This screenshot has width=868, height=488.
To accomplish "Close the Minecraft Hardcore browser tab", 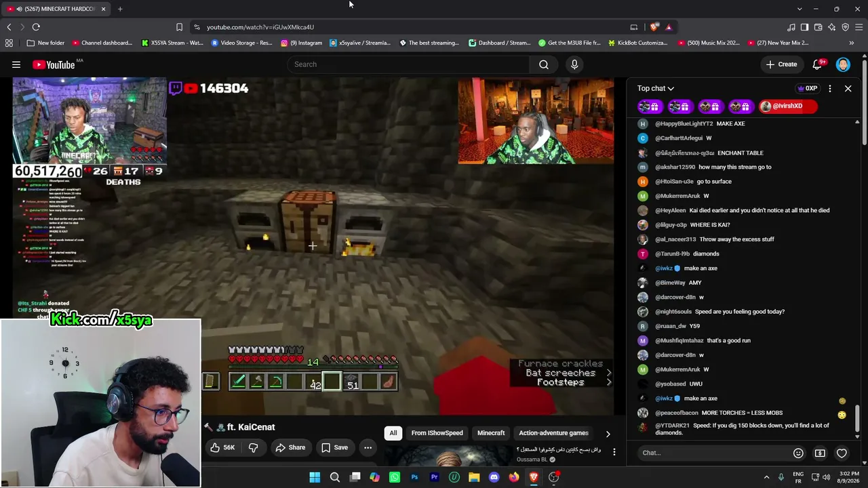I will pyautogui.click(x=103, y=9).
